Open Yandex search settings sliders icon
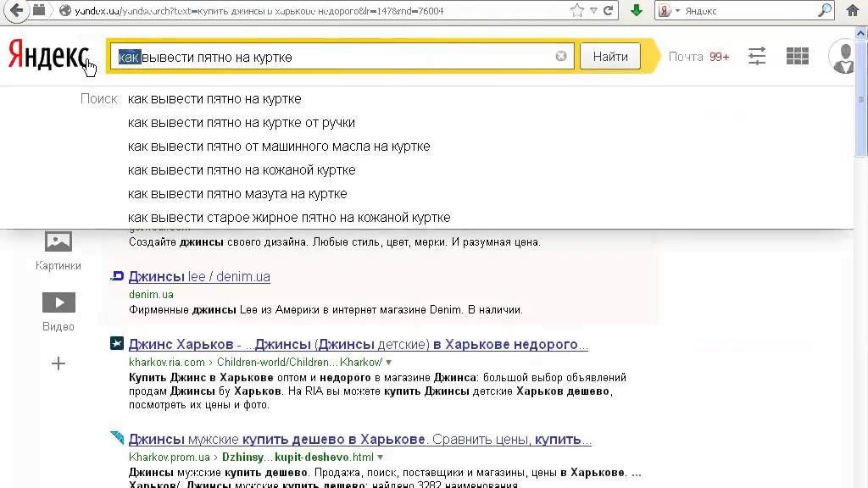868x488 pixels. [x=757, y=56]
